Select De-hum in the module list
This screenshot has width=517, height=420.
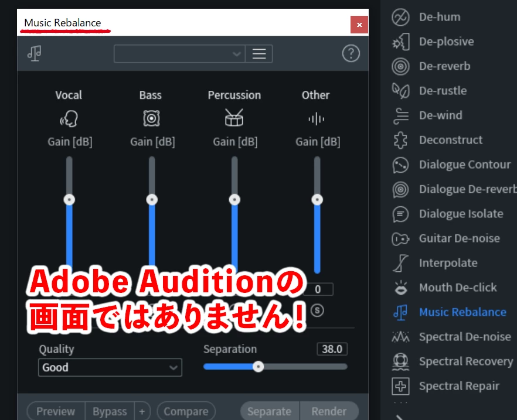pos(440,17)
